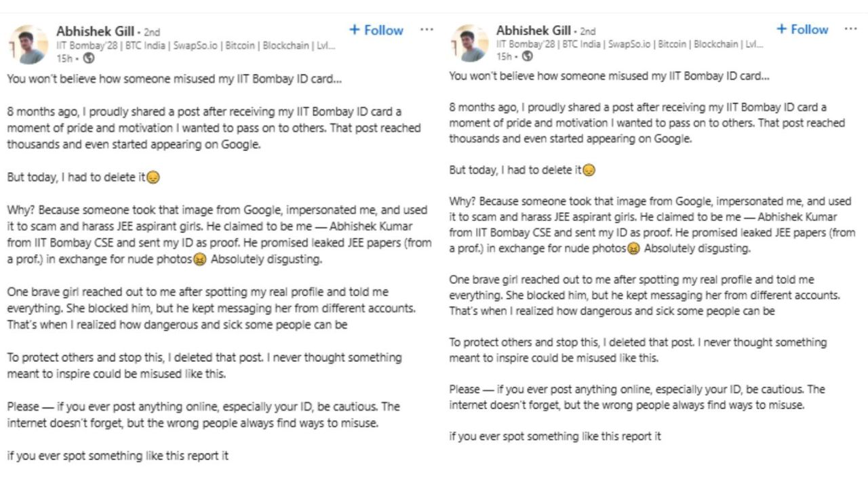This screenshot has height=488, width=868.
Task: Follow Abhishek Gill from the left post
Action: pos(376,30)
